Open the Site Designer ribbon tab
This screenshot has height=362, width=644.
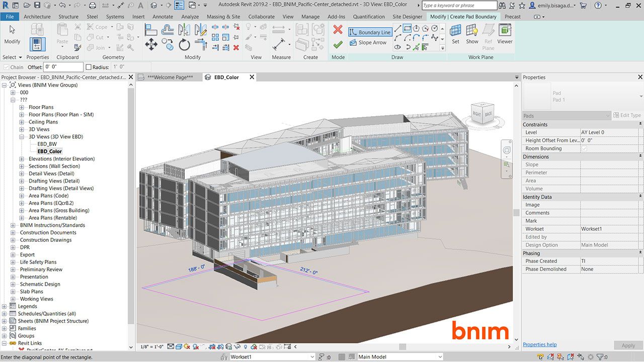pyautogui.click(x=408, y=17)
